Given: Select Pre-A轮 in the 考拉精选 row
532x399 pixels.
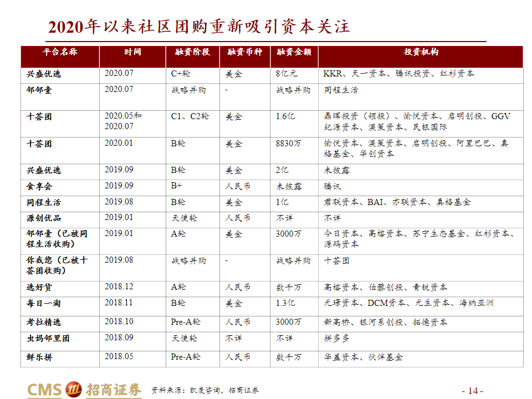Looking at the screenshot, I should (186, 322).
